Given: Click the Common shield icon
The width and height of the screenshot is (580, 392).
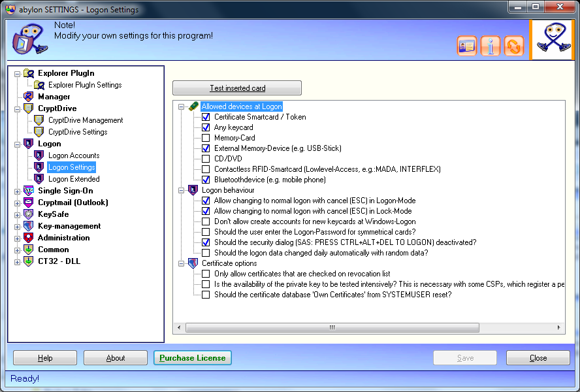Looking at the screenshot, I should tap(29, 250).
